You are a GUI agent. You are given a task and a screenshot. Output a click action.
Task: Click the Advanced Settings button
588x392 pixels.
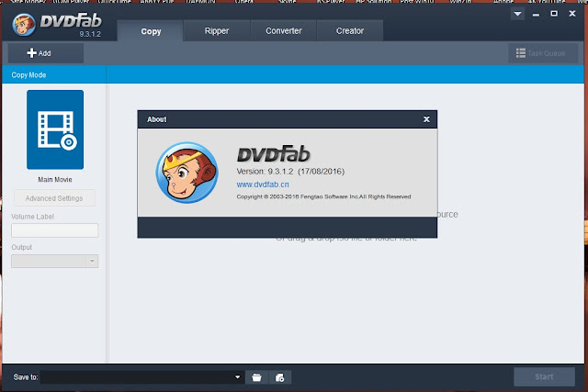[54, 198]
